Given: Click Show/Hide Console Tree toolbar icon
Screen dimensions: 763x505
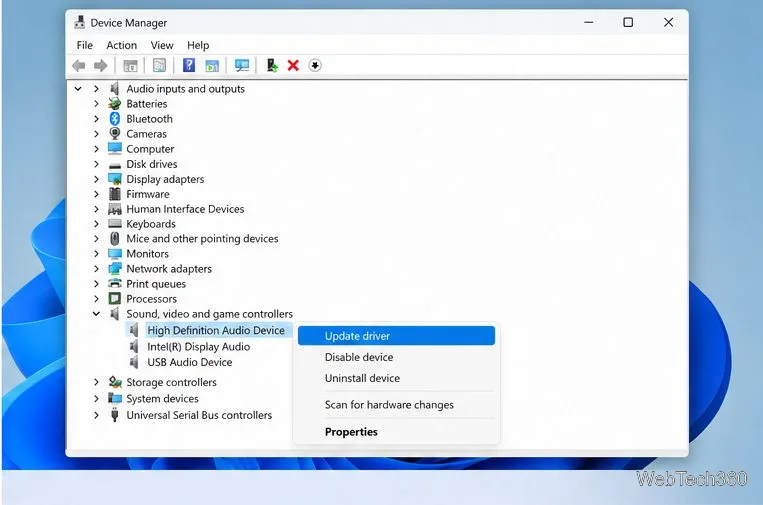Looking at the screenshot, I should tap(130, 65).
